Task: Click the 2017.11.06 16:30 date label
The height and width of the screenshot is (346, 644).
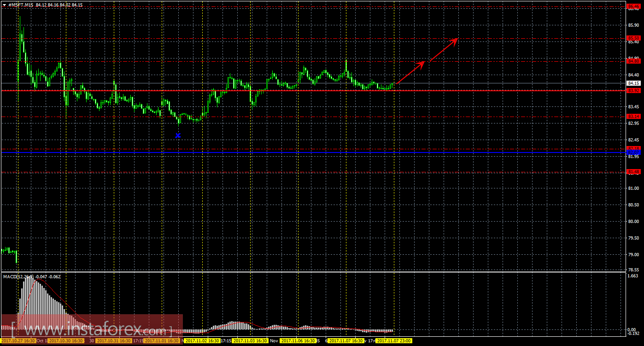Action: pos(298,341)
